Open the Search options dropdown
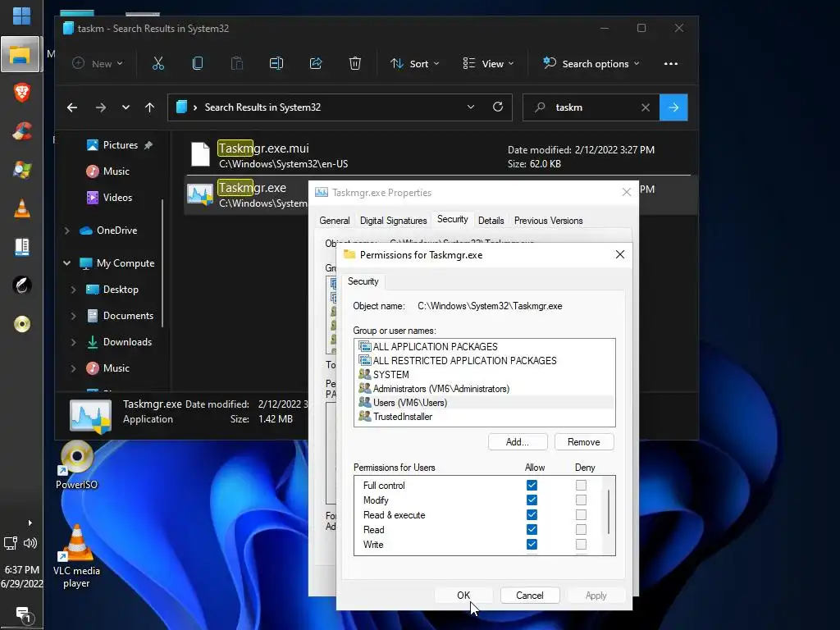The image size is (840, 630). coord(591,64)
